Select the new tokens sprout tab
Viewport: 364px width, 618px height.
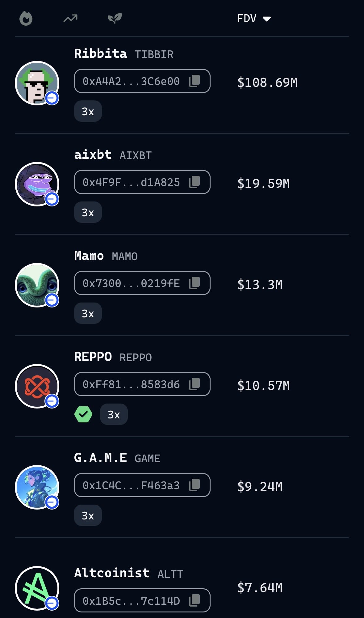[115, 19]
